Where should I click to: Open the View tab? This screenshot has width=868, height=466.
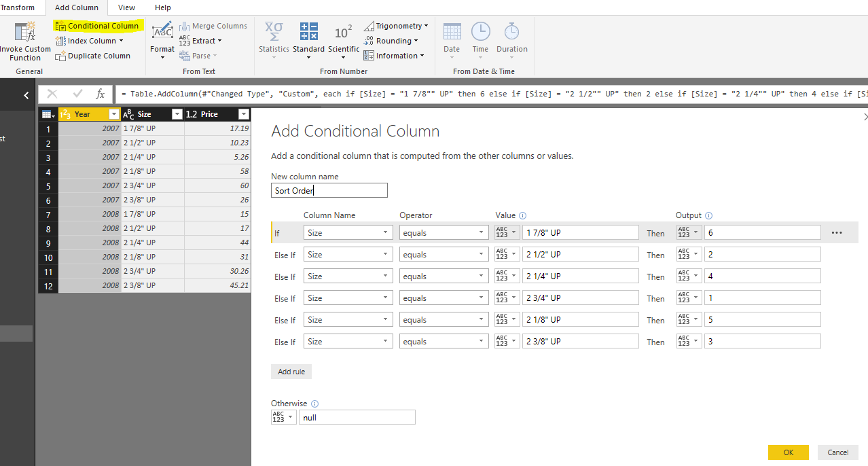point(126,7)
